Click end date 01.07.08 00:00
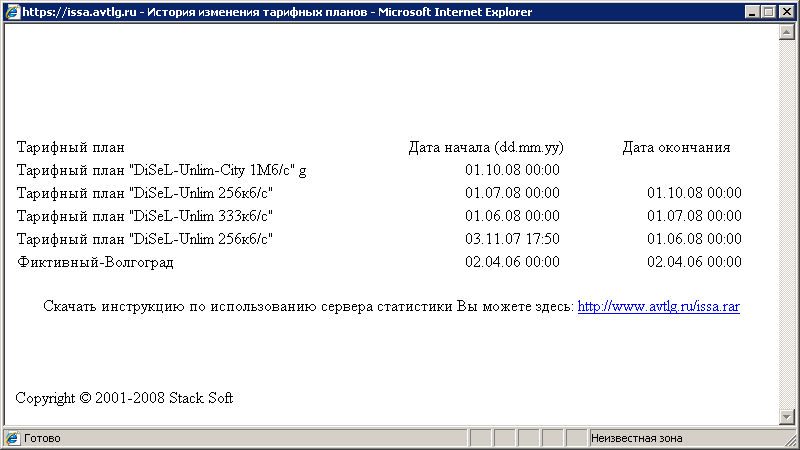Image resolution: width=800 pixels, height=450 pixels. point(694,216)
